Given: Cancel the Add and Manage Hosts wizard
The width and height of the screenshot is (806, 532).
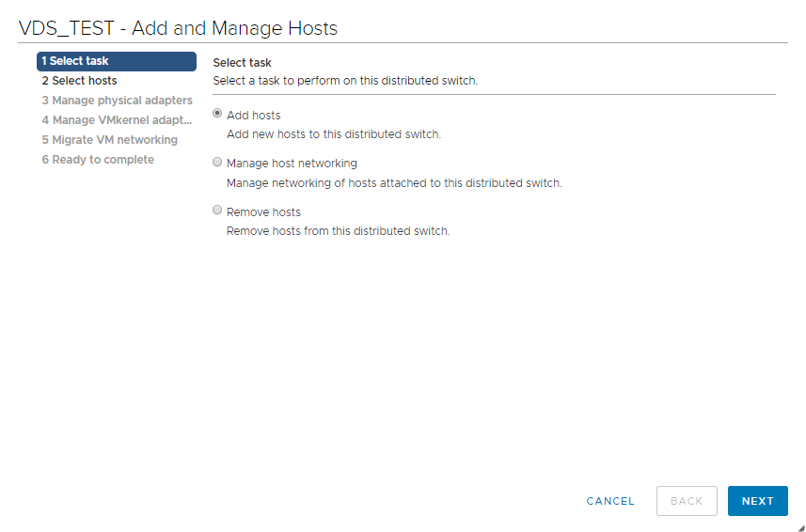Looking at the screenshot, I should click(610, 501).
